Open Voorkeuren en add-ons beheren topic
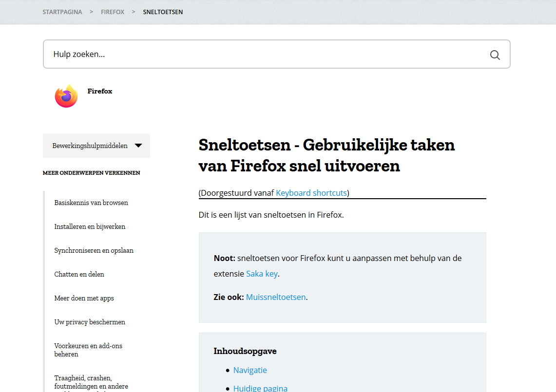556x392 pixels. click(88, 350)
